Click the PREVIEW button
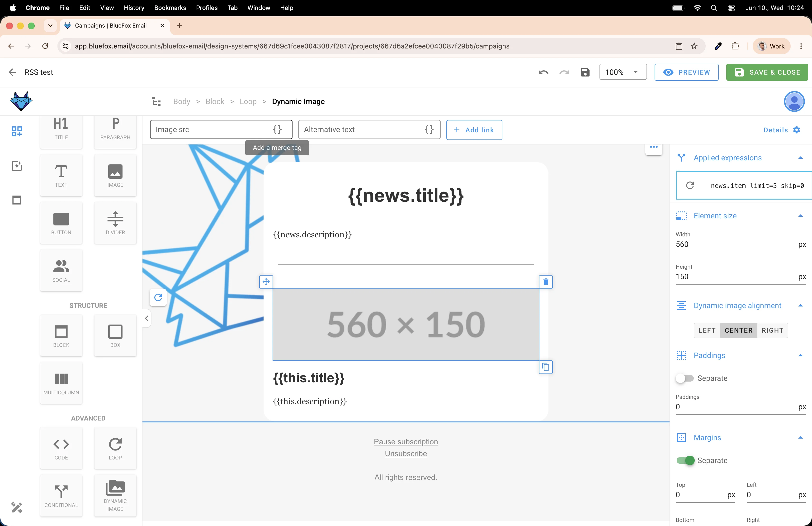The width and height of the screenshot is (812, 526). pyautogui.click(x=686, y=72)
